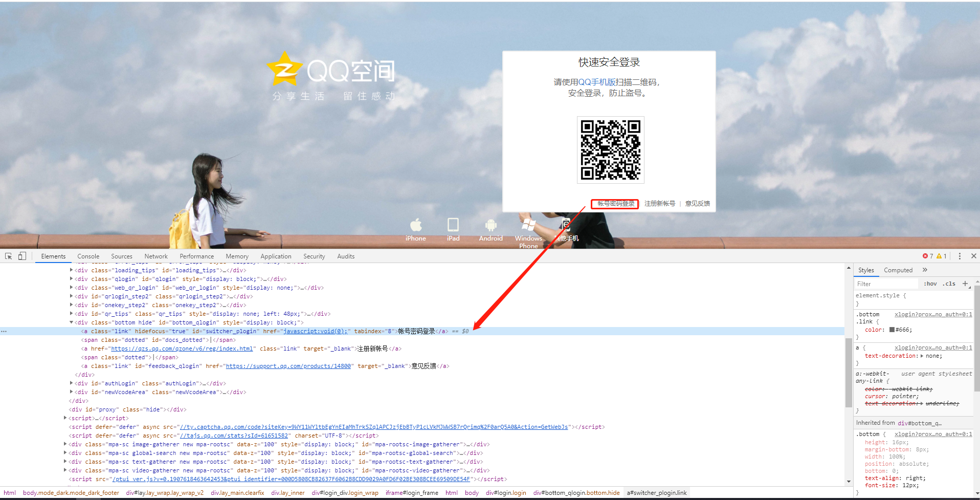The width and height of the screenshot is (980, 500).
Task: Select the feedback_qlogin anchor row
Action: 265,366
